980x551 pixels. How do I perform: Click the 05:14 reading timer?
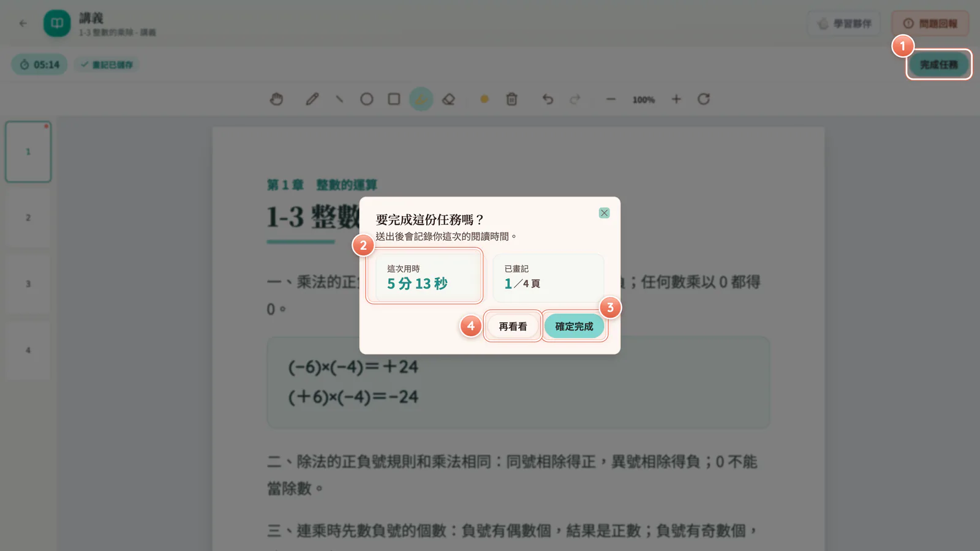click(39, 64)
